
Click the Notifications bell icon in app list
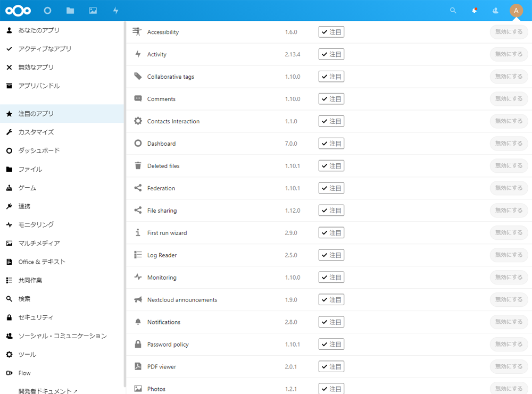coord(138,322)
